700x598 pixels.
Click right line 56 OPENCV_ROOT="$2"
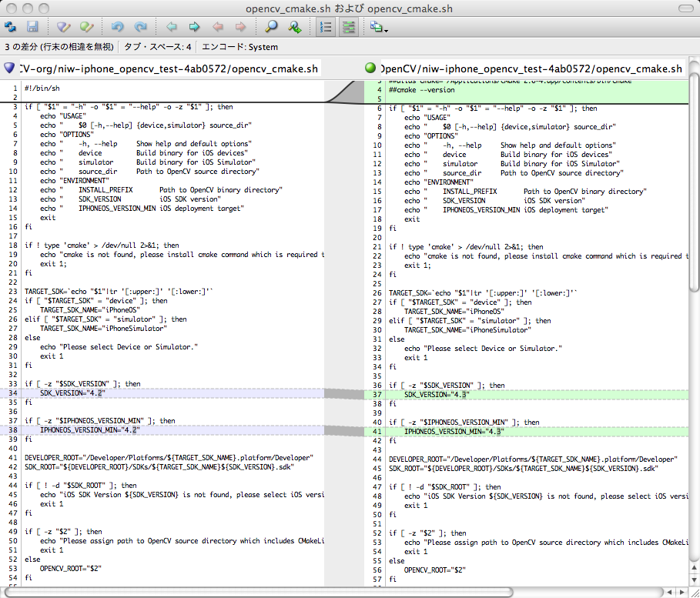(435, 570)
